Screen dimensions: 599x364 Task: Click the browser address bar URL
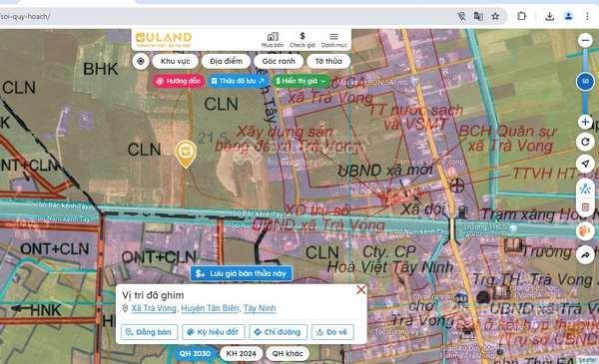coord(25,16)
